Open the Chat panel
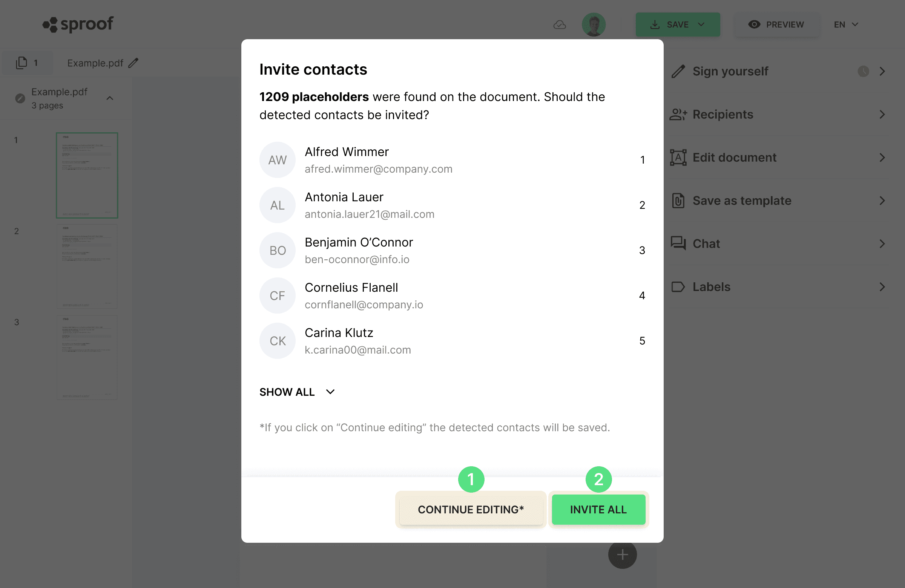905x588 pixels. [778, 243]
